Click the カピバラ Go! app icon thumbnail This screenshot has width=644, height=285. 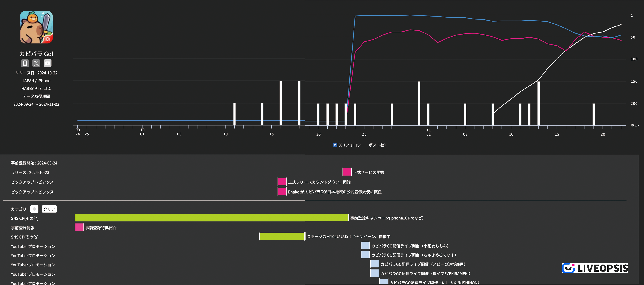(x=36, y=27)
